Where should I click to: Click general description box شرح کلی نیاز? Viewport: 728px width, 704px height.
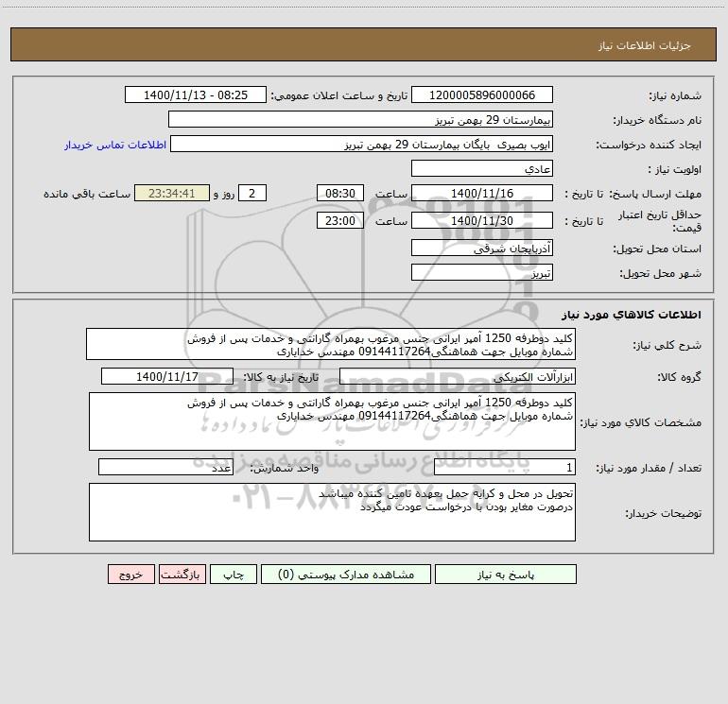pyautogui.click(x=331, y=344)
